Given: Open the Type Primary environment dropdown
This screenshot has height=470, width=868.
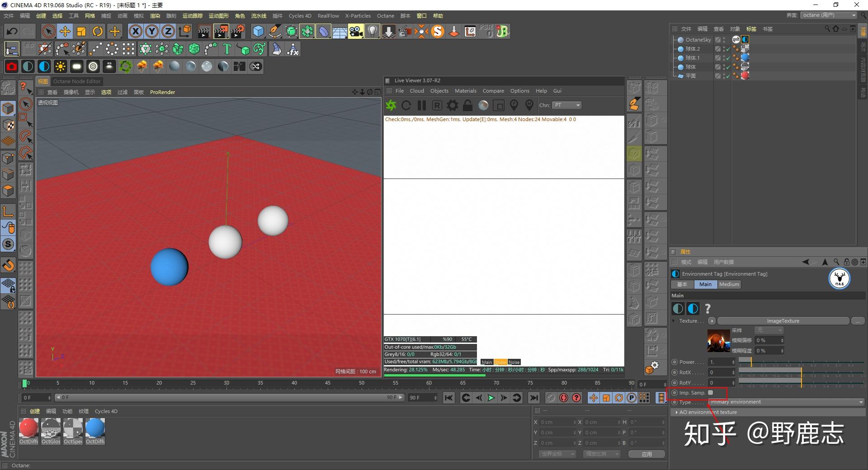Looking at the screenshot, I should (786, 402).
